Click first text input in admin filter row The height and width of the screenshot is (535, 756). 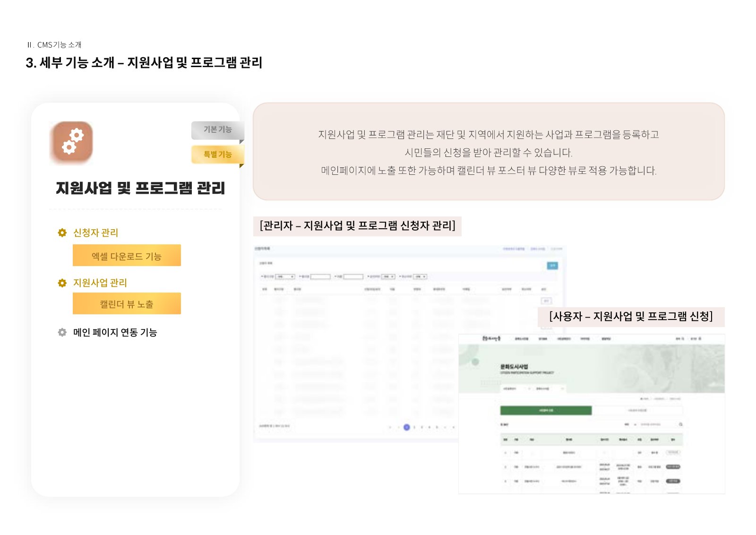coord(320,276)
